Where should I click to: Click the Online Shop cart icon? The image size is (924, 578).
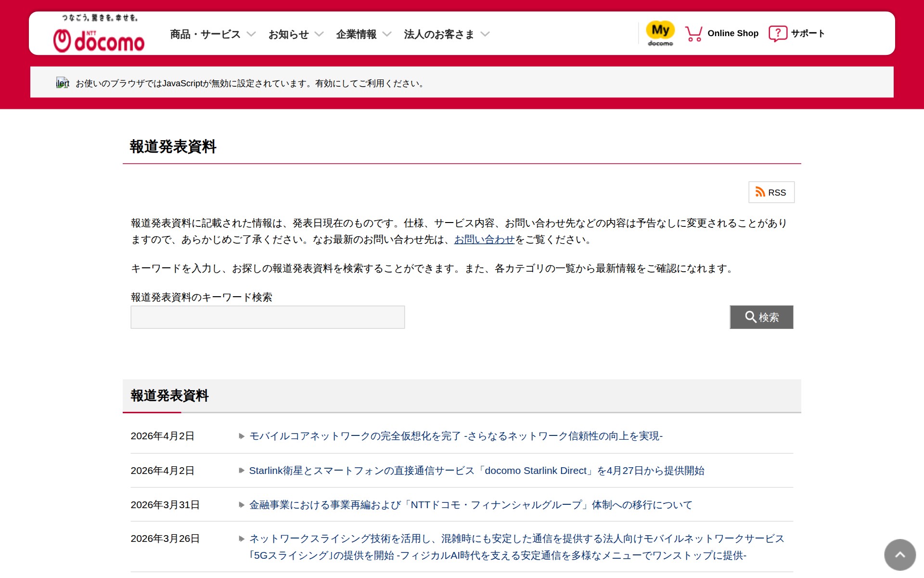pos(693,33)
